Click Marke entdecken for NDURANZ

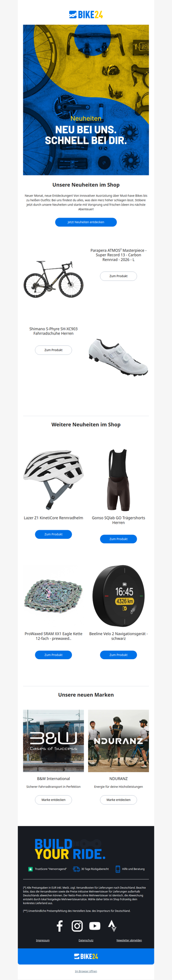click(x=118, y=800)
